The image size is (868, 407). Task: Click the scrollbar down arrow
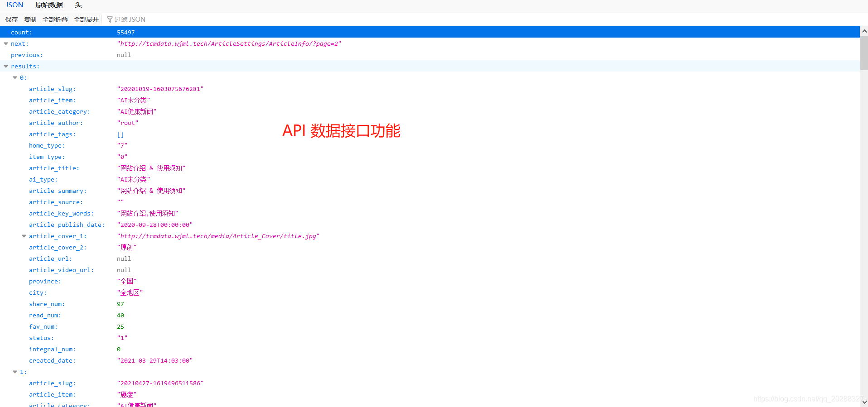click(864, 402)
